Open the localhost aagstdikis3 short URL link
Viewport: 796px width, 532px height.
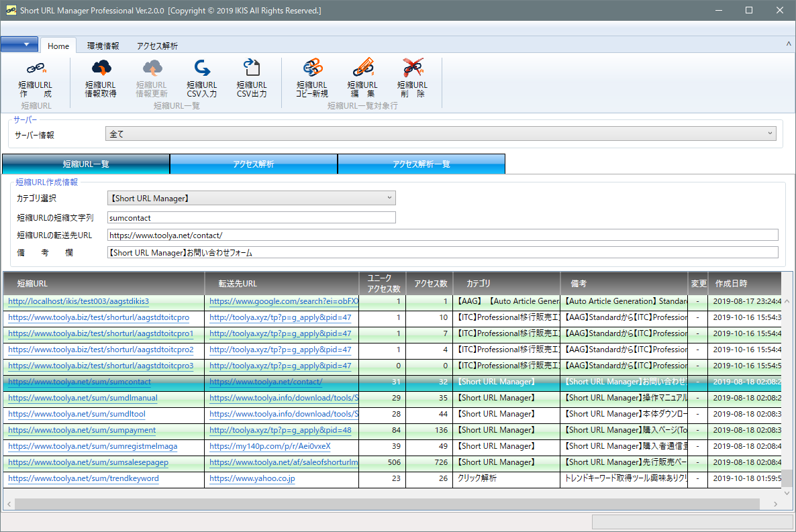click(79, 301)
